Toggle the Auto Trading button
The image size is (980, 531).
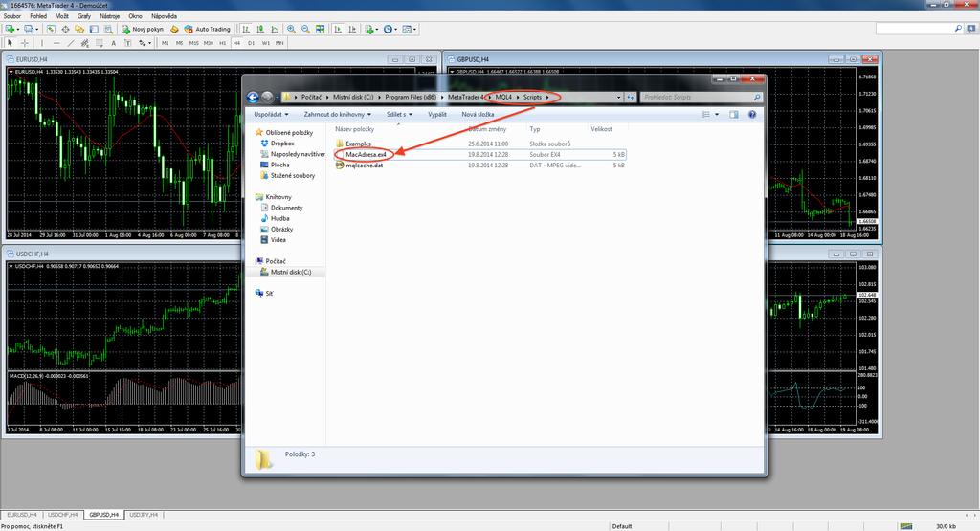tap(207, 29)
